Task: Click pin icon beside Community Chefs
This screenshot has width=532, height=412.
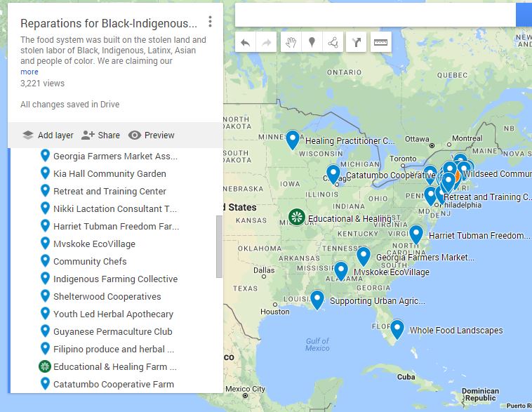Action: [x=45, y=260]
